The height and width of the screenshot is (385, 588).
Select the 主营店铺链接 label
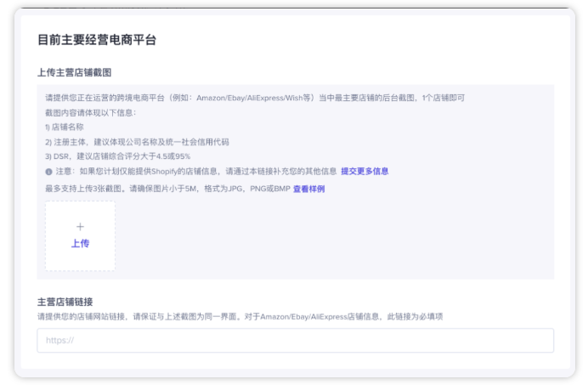click(65, 302)
